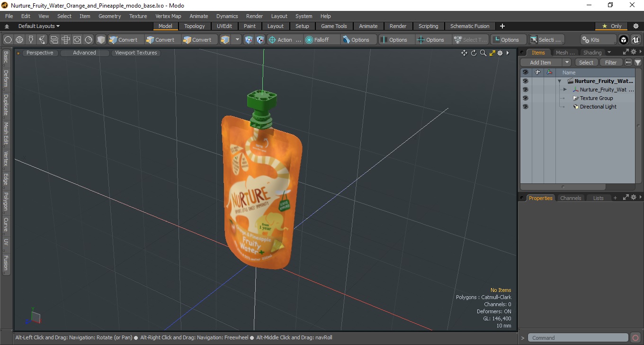Click the cube icon left of dropdown arrow
The image size is (644, 345).
pos(225,40)
